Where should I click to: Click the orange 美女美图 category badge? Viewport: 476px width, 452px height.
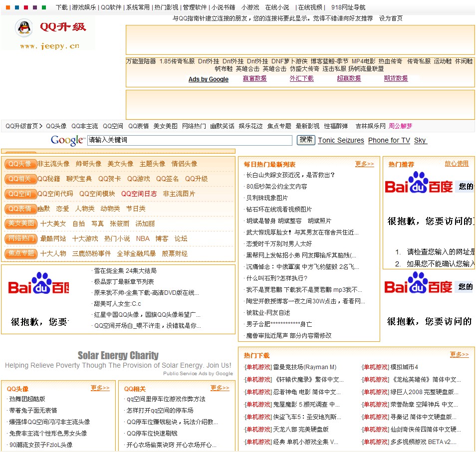20,224
